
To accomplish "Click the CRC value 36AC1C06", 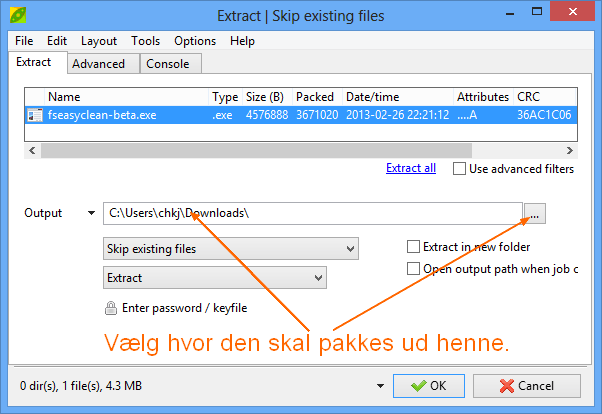I will pos(544,115).
